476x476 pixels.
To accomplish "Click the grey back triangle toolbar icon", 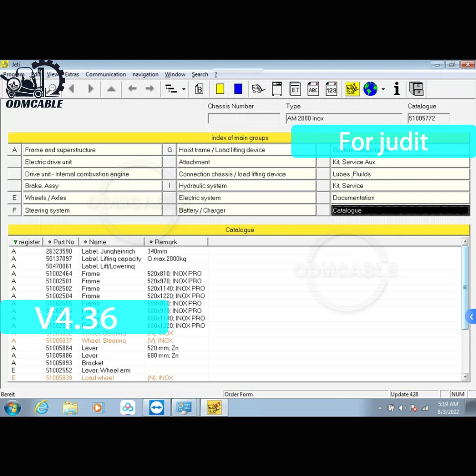I will (x=72, y=89).
